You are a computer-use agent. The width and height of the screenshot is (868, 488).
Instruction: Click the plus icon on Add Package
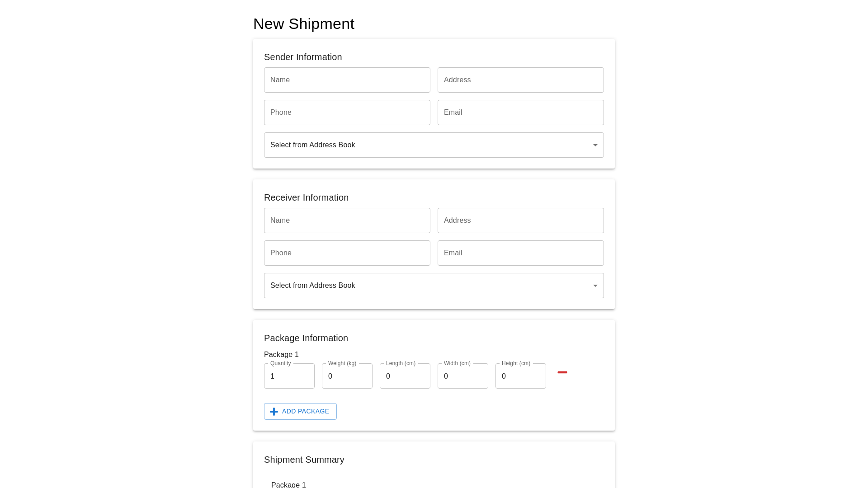[274, 411]
